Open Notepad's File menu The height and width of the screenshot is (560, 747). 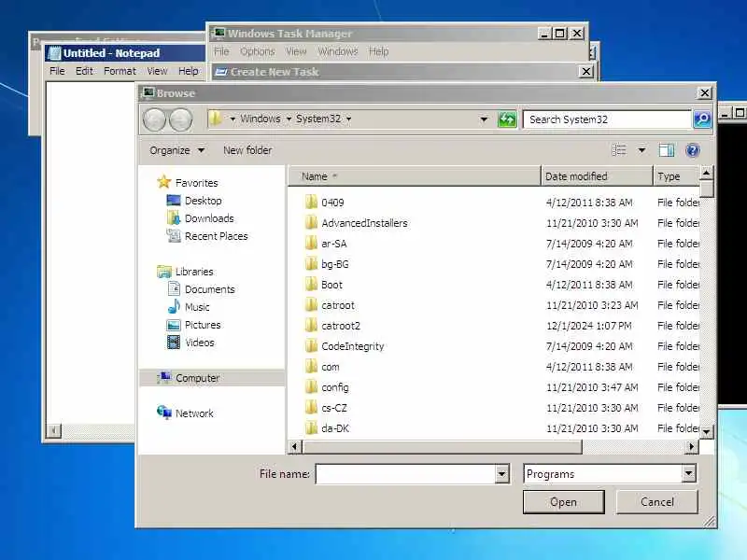(x=57, y=71)
